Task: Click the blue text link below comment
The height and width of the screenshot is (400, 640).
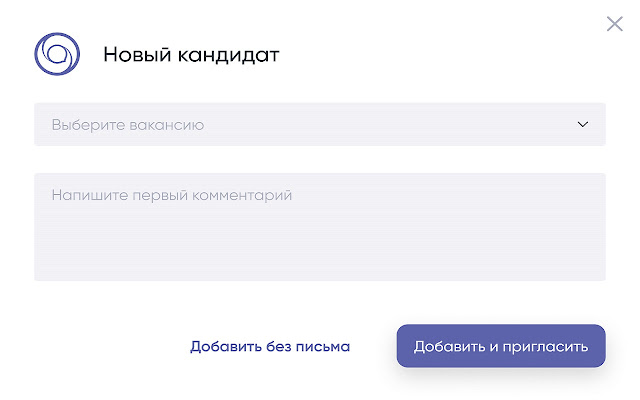Action: pyautogui.click(x=270, y=347)
